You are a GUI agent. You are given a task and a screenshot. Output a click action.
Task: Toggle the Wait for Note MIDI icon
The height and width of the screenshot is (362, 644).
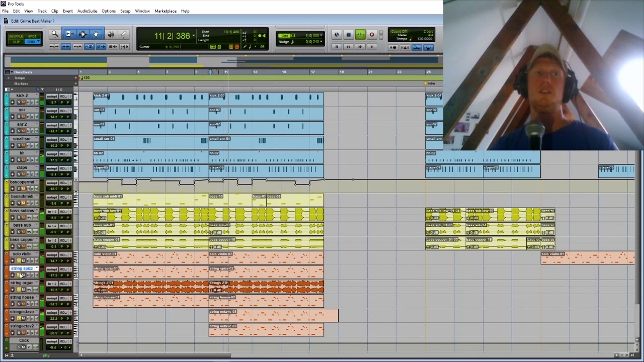[x=393, y=47]
